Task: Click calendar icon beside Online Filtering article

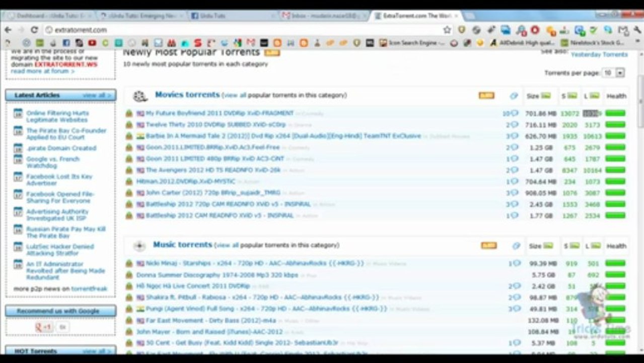Action: [x=18, y=113]
